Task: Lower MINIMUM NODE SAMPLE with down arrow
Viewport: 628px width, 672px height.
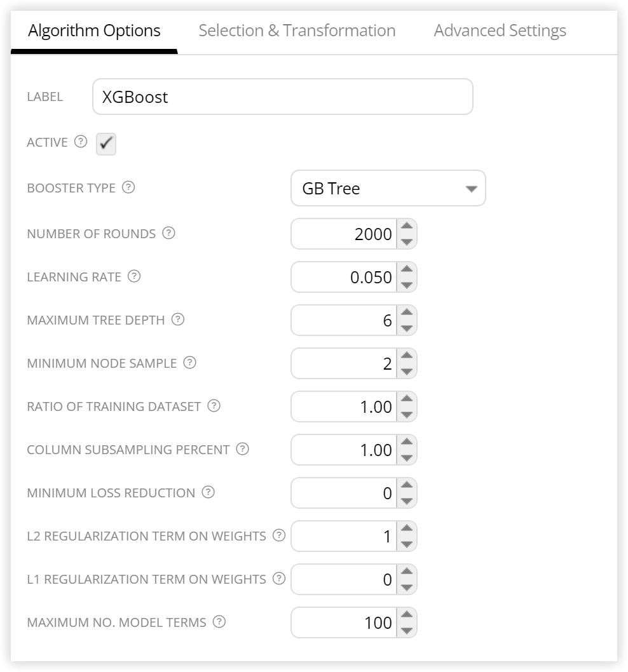Action: [x=407, y=371]
